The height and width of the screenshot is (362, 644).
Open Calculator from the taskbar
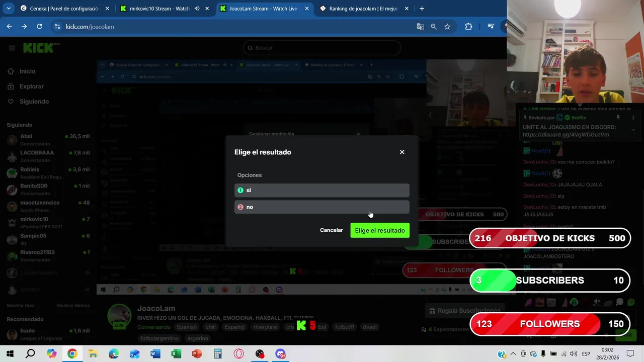(x=218, y=354)
